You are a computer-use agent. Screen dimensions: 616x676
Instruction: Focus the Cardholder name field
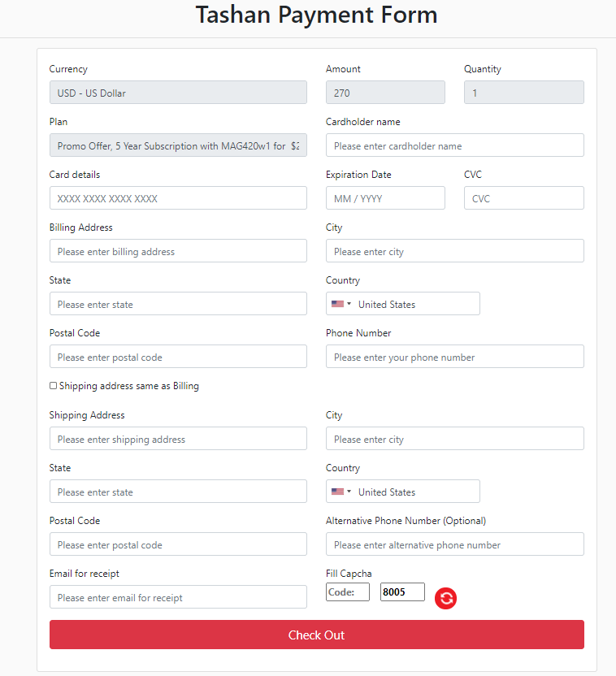tap(455, 145)
